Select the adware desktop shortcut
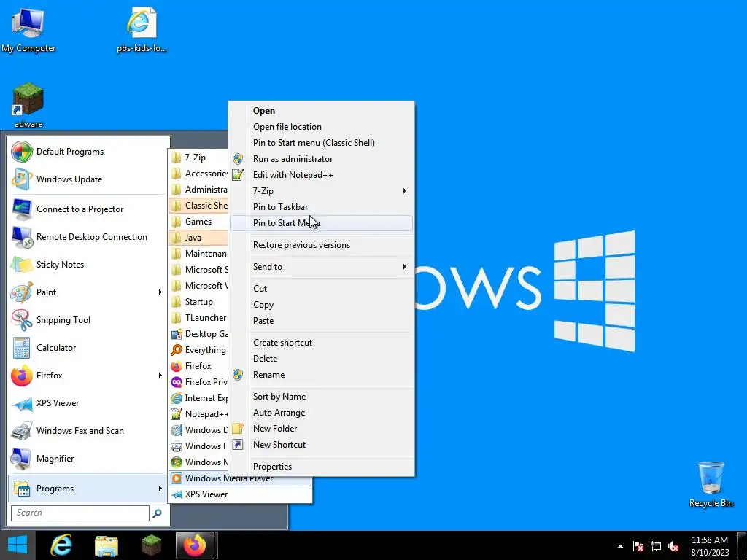 pos(28,106)
